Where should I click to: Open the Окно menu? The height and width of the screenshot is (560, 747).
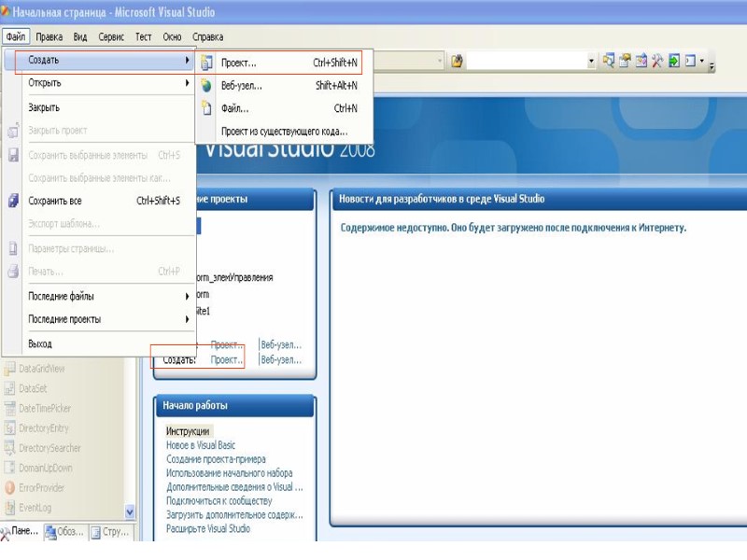click(x=172, y=36)
